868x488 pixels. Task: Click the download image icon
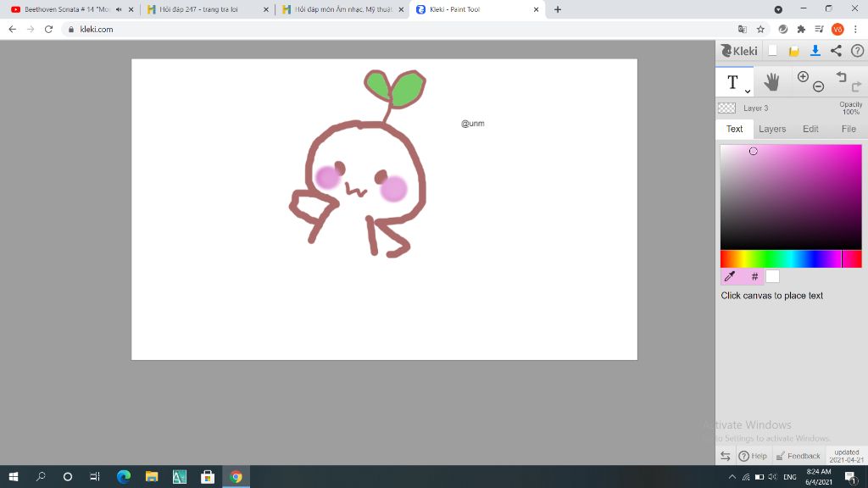(x=815, y=51)
